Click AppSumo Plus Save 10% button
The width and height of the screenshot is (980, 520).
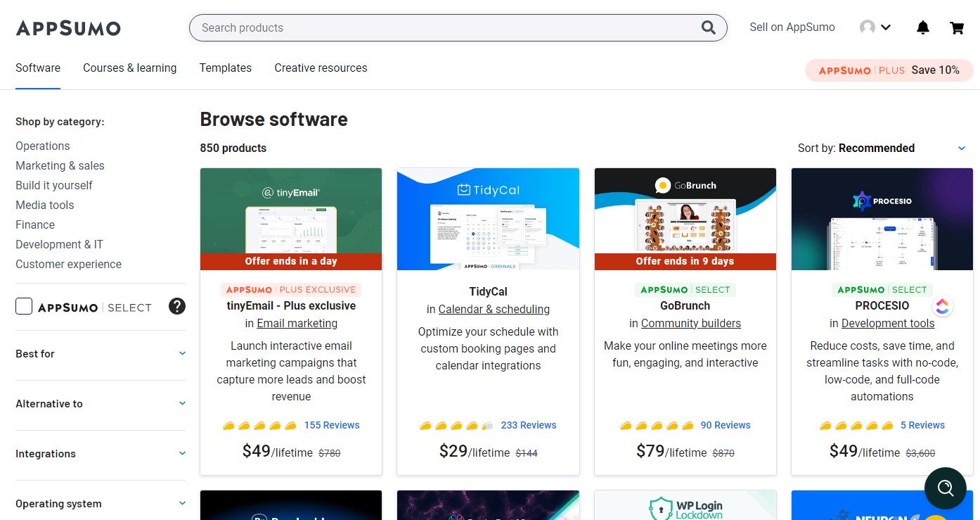[889, 70]
